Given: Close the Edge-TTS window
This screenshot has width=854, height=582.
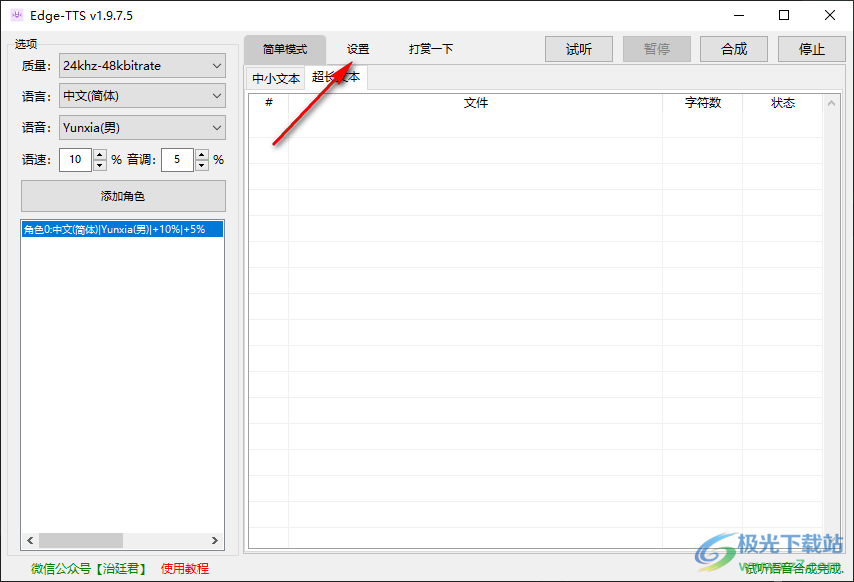Looking at the screenshot, I should pyautogui.click(x=829, y=15).
